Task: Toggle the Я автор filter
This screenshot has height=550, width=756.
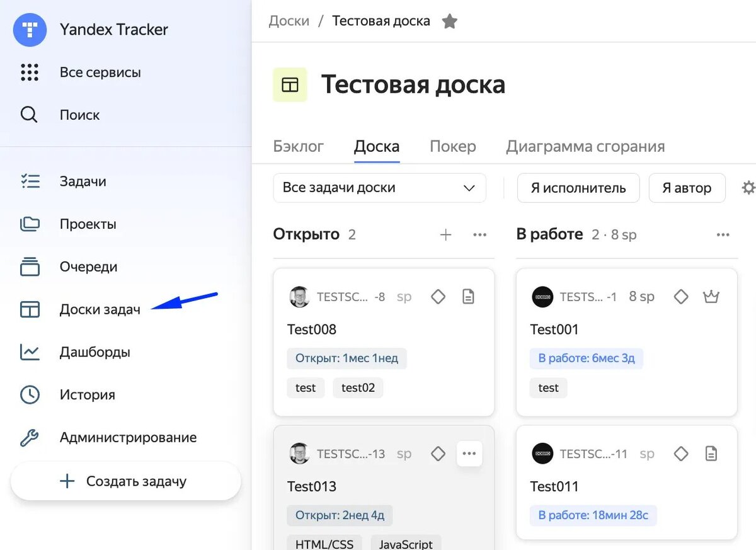Action: [x=687, y=188]
